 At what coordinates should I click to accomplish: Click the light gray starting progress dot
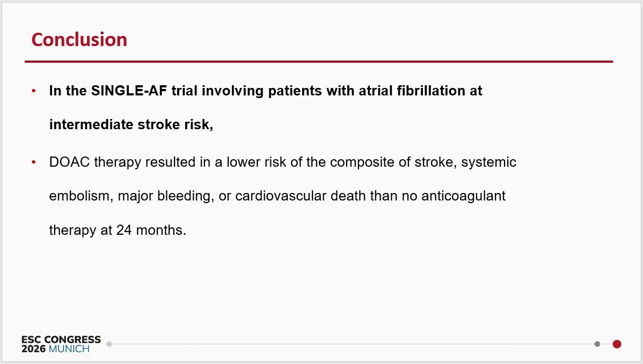[109, 344]
